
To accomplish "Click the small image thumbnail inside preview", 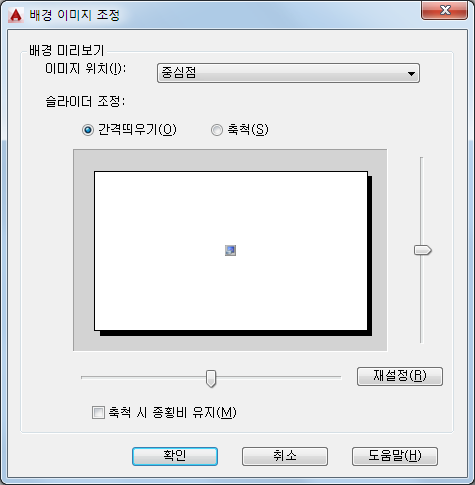I will tap(230, 250).
